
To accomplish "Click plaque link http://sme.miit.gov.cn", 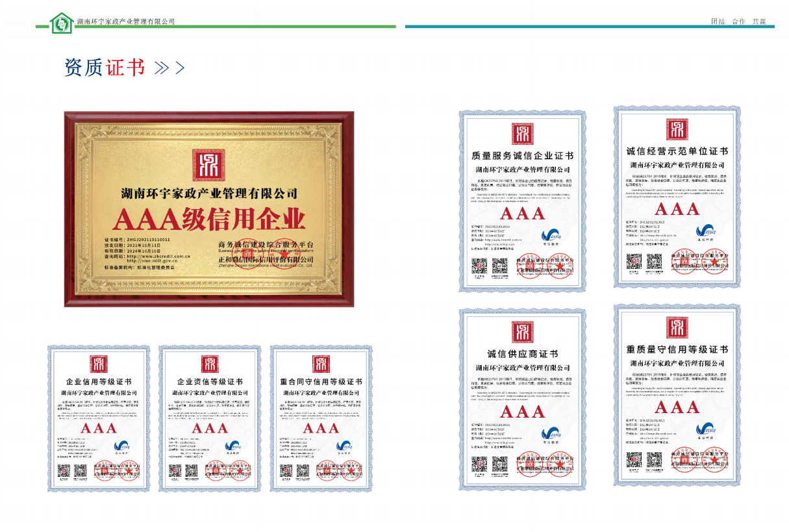I will [x=151, y=261].
